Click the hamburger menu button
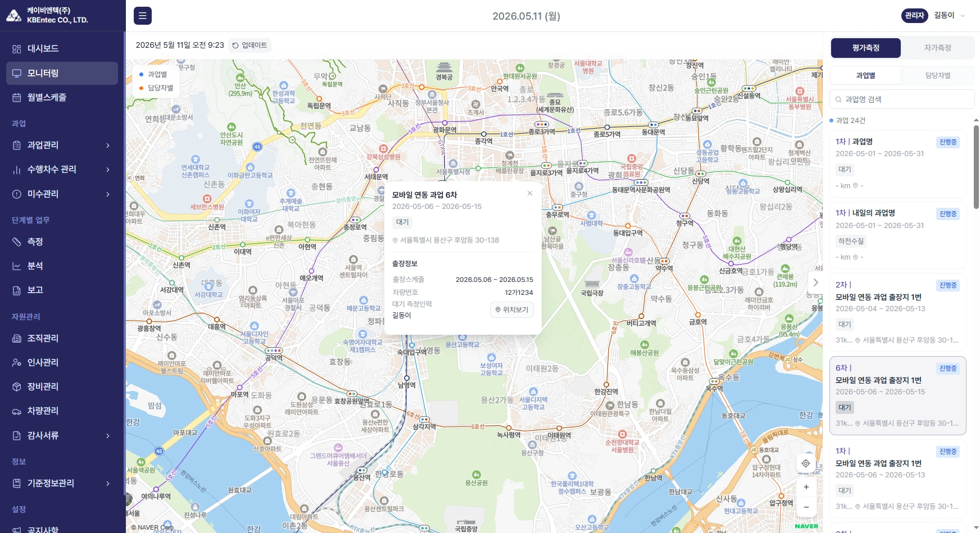The width and height of the screenshot is (980, 533). pos(142,16)
